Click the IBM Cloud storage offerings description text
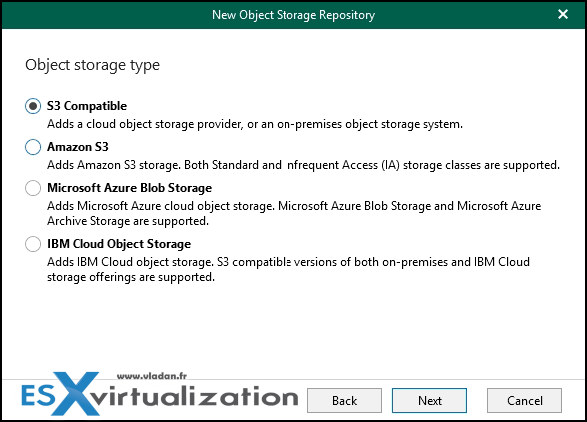 pyautogui.click(x=288, y=270)
